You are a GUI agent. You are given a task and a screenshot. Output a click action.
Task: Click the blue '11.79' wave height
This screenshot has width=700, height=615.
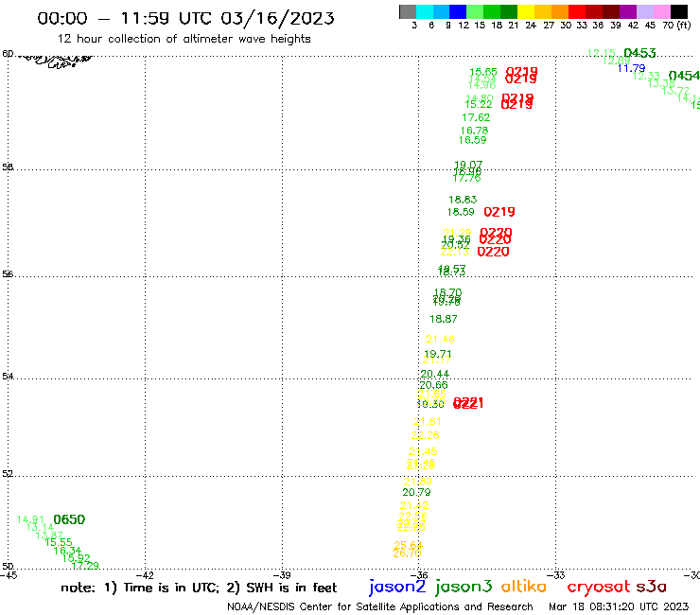pos(631,68)
